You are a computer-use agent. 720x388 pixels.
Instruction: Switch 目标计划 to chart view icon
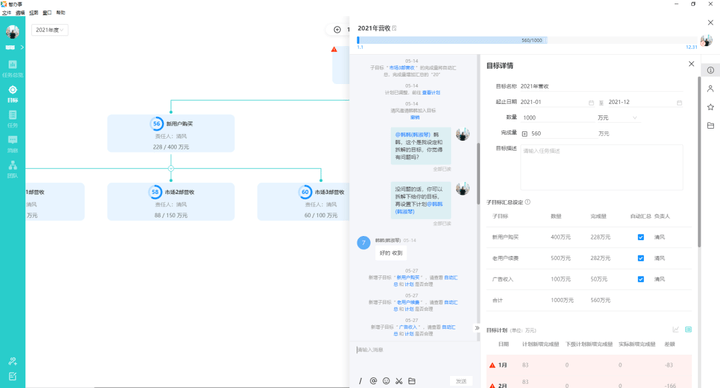[x=675, y=330]
